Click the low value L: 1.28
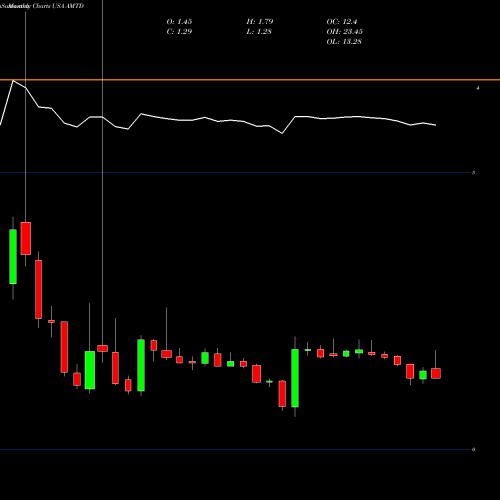500x500 pixels. pos(259,32)
